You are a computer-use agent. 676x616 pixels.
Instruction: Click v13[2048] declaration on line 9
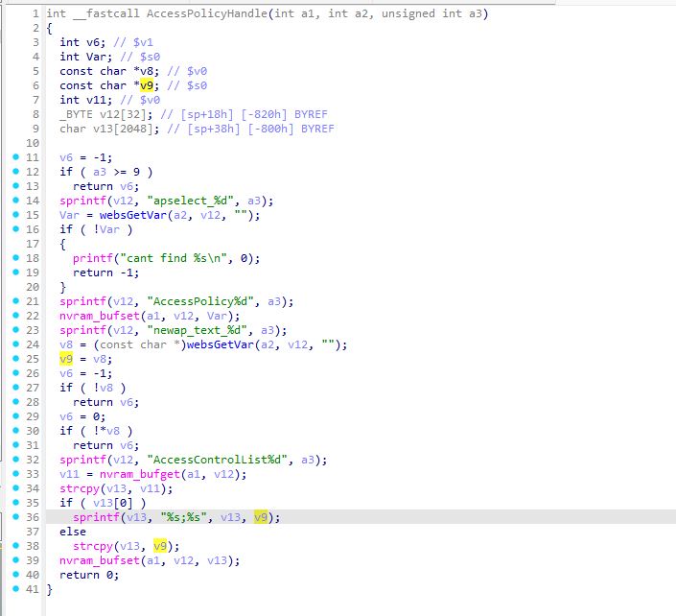(x=109, y=129)
